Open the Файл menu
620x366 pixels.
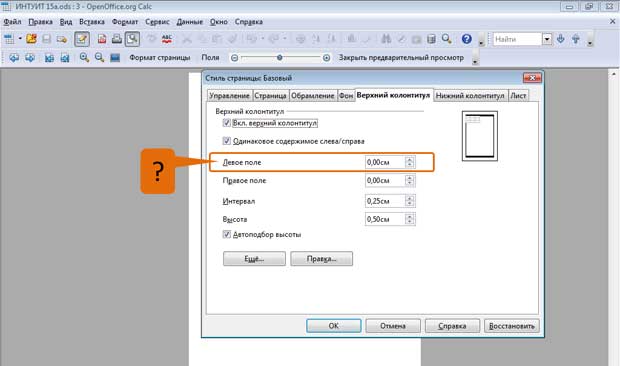[x=12, y=22]
